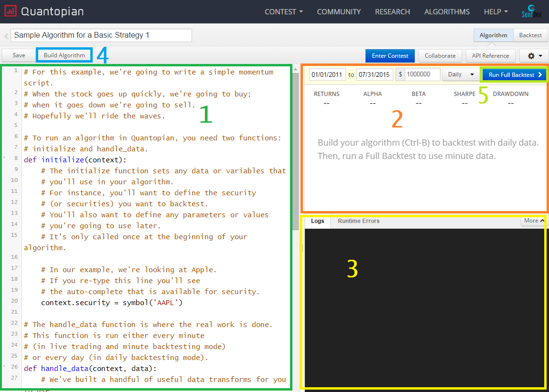The width and height of the screenshot is (549, 392).
Task: Click the Build Algorithm button
Action: (64, 55)
